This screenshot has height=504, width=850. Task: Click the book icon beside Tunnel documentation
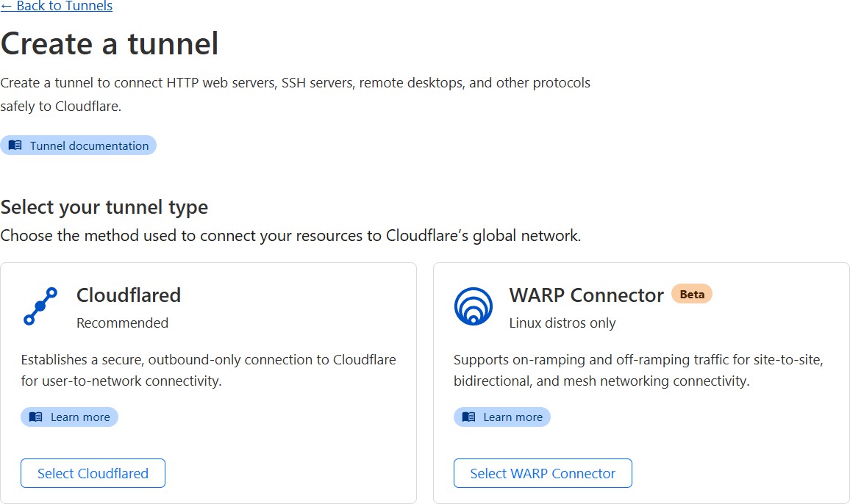coord(14,145)
